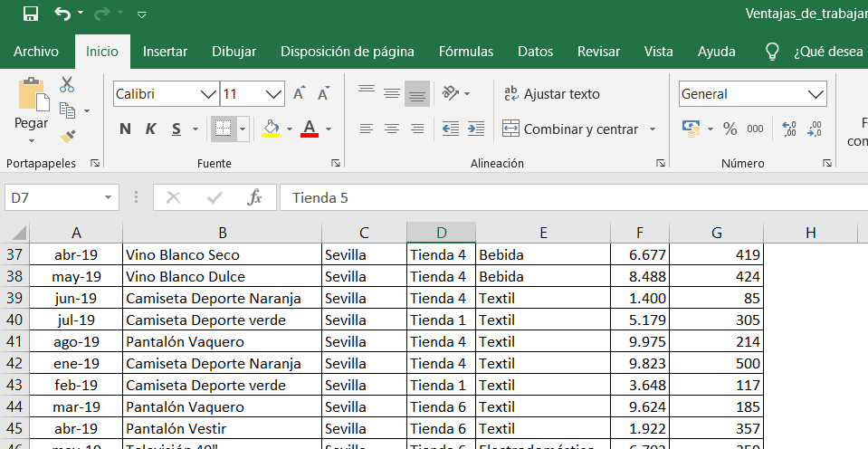
Task: Click the Accounting currency format icon
Action: tap(692, 129)
